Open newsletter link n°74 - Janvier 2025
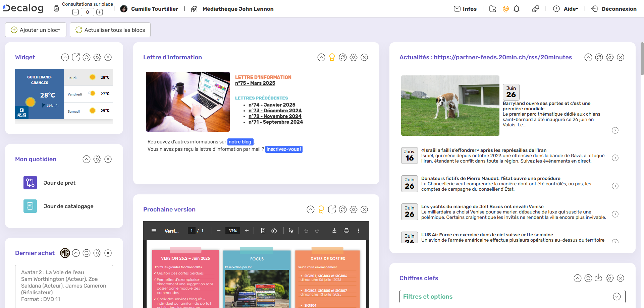The height and width of the screenshot is (308, 644). point(272,105)
